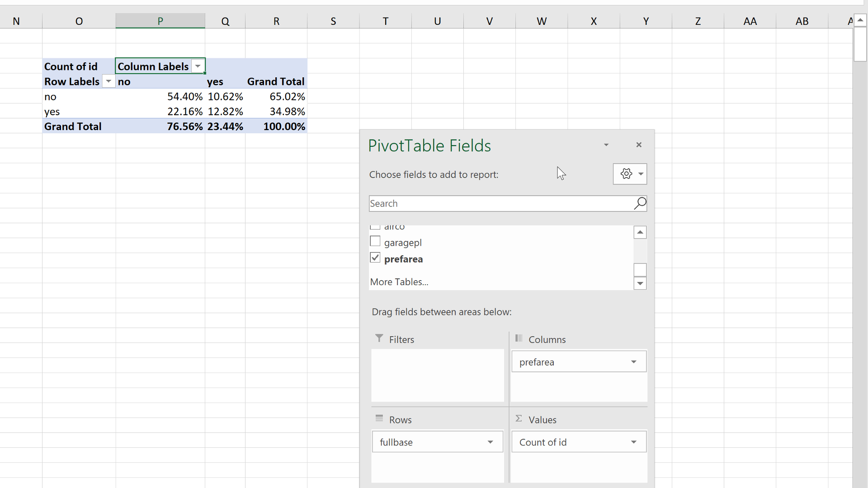Toggle the airco field checkbox
The width and height of the screenshot is (868, 488).
(x=375, y=227)
